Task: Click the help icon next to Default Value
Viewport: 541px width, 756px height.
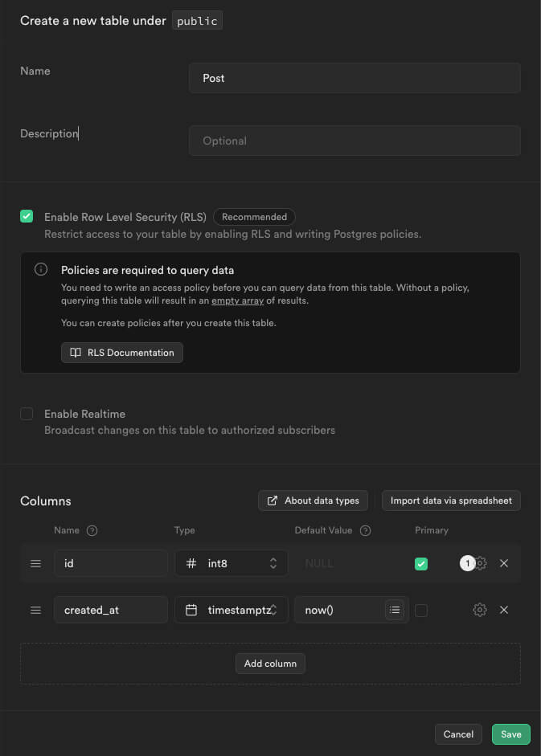Action: point(366,530)
